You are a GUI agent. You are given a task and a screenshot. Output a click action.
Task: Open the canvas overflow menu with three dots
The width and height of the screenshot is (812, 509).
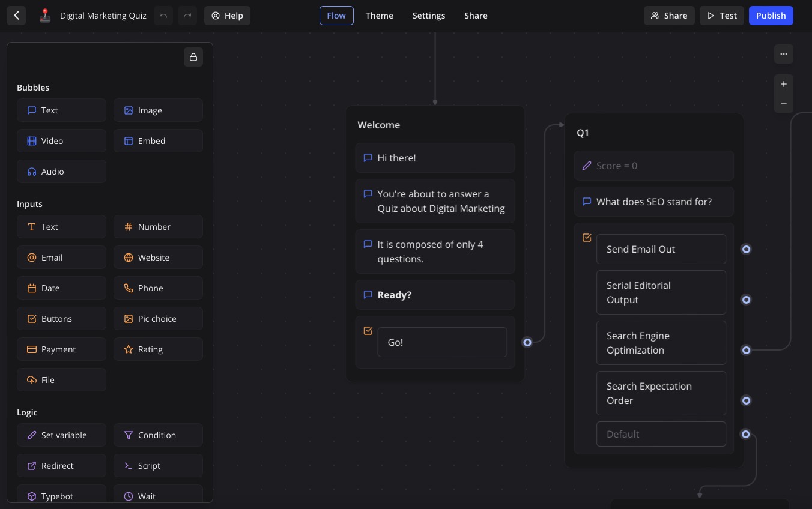click(784, 54)
